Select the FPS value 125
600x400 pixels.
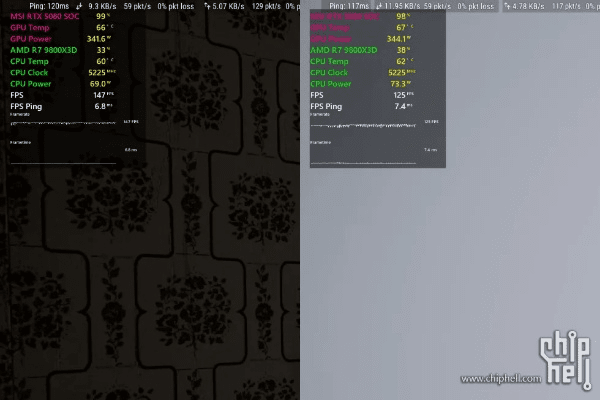pyautogui.click(x=399, y=95)
